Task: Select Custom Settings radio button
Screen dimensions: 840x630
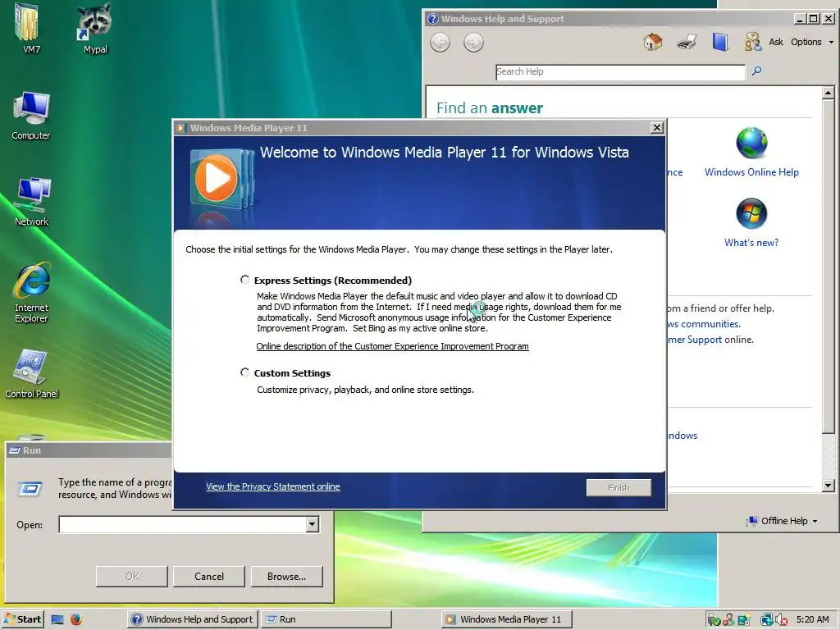Action: [244, 372]
